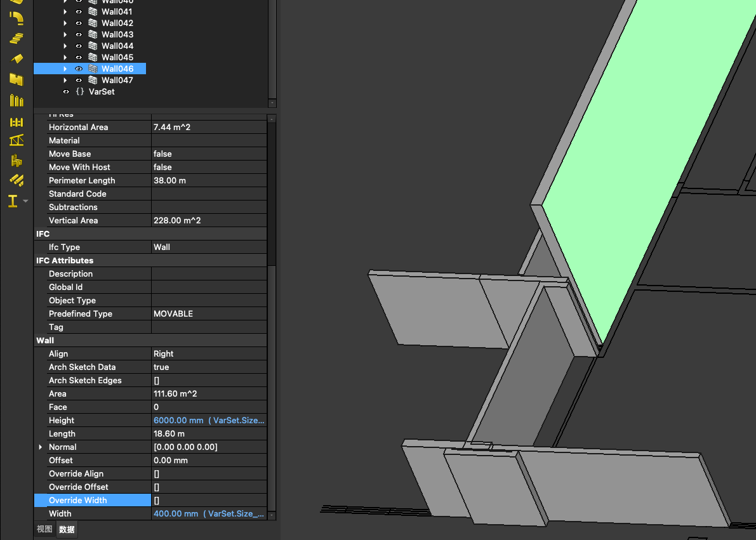The height and width of the screenshot is (540, 756).
Task: Edit the Predefined Type MOVABLE value
Action: pyautogui.click(x=208, y=313)
